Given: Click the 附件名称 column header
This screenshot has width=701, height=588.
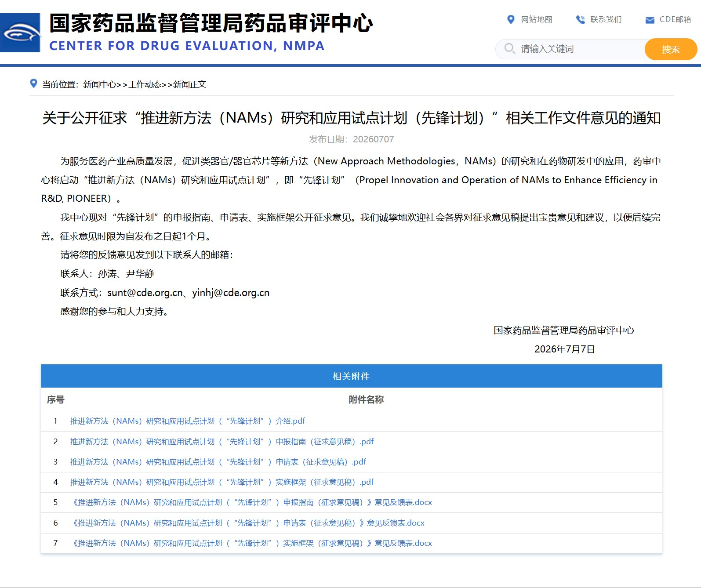Looking at the screenshot, I should tap(366, 399).
